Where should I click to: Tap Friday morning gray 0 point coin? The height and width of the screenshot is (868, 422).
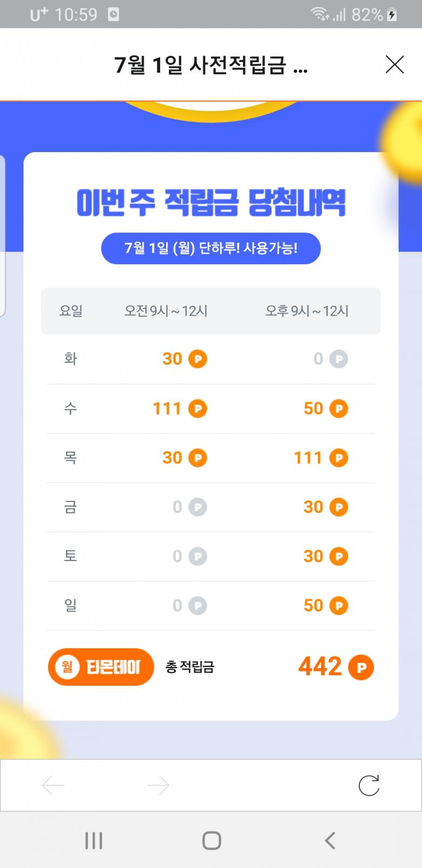(197, 507)
